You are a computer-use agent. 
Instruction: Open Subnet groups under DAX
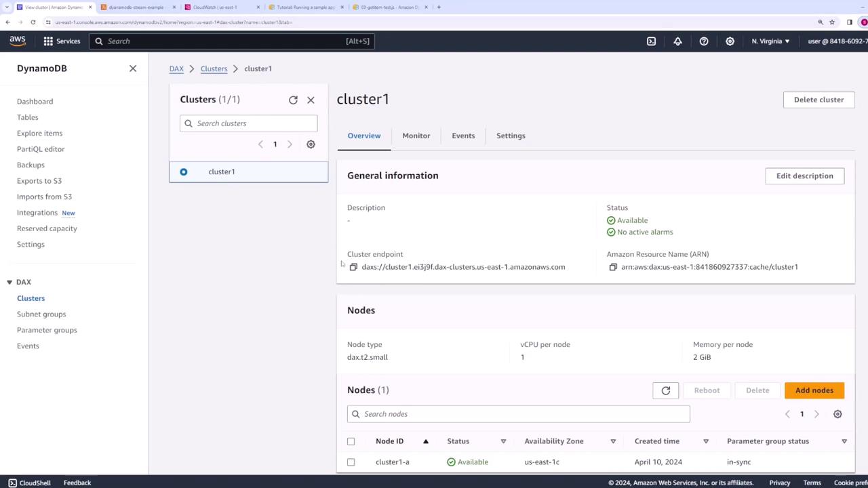click(41, 314)
